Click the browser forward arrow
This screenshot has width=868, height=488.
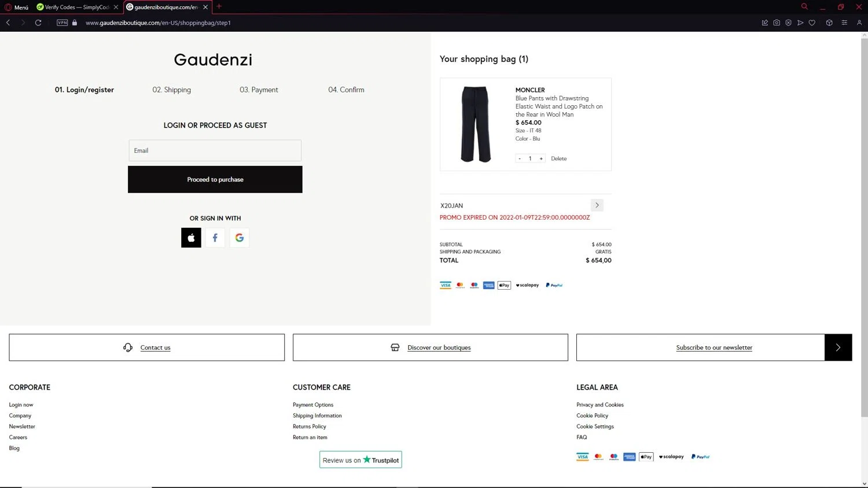pyautogui.click(x=23, y=23)
